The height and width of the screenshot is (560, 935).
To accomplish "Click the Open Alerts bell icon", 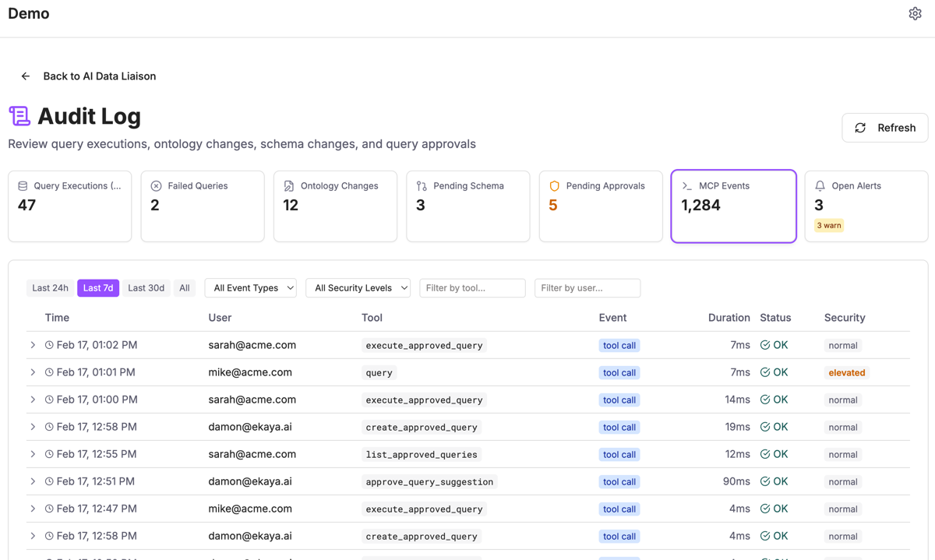I will [820, 185].
